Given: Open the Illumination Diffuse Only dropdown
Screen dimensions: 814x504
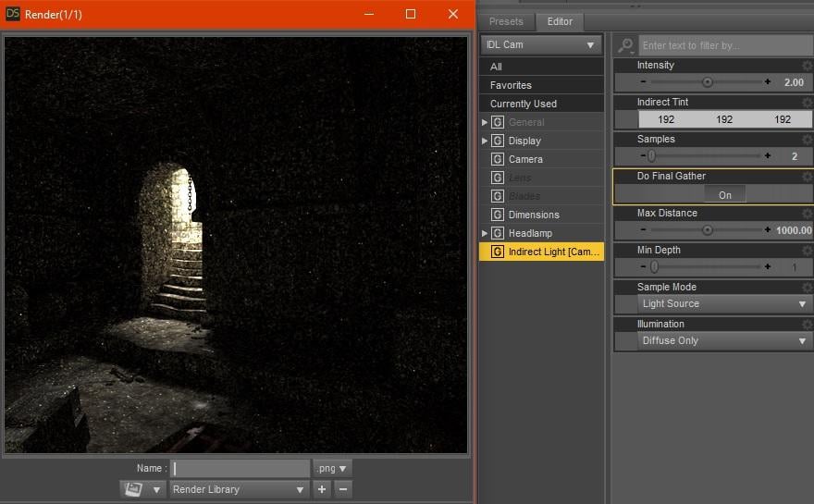Looking at the screenshot, I should (724, 340).
